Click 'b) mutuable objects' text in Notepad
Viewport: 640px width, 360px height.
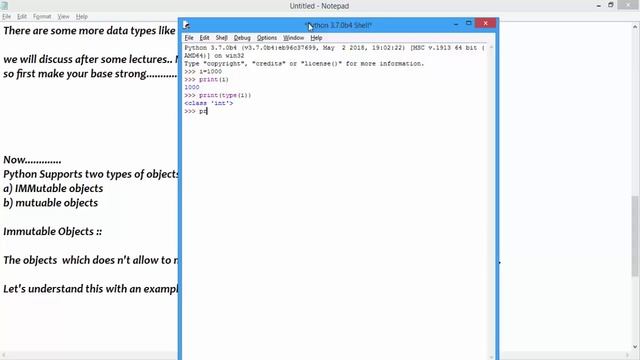click(51, 203)
